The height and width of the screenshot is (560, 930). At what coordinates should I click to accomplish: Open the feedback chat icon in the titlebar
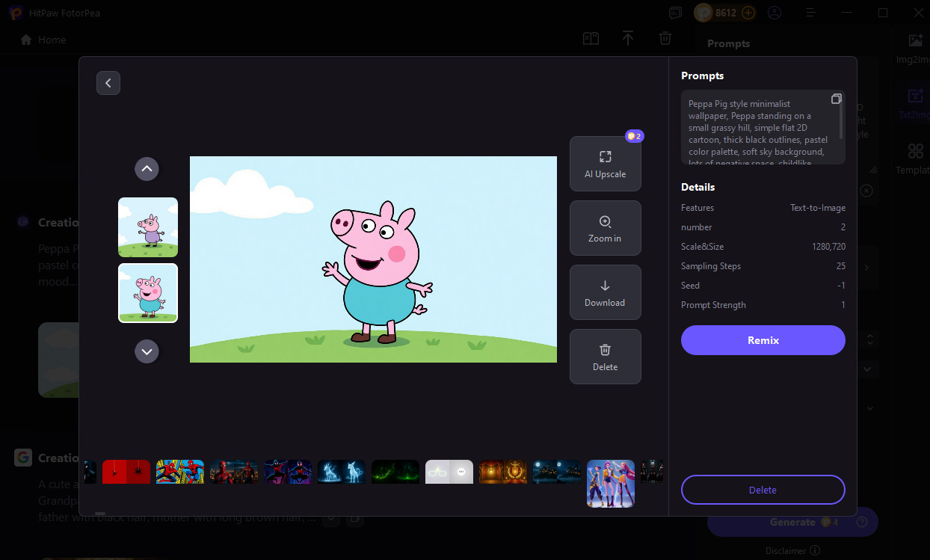pos(675,13)
